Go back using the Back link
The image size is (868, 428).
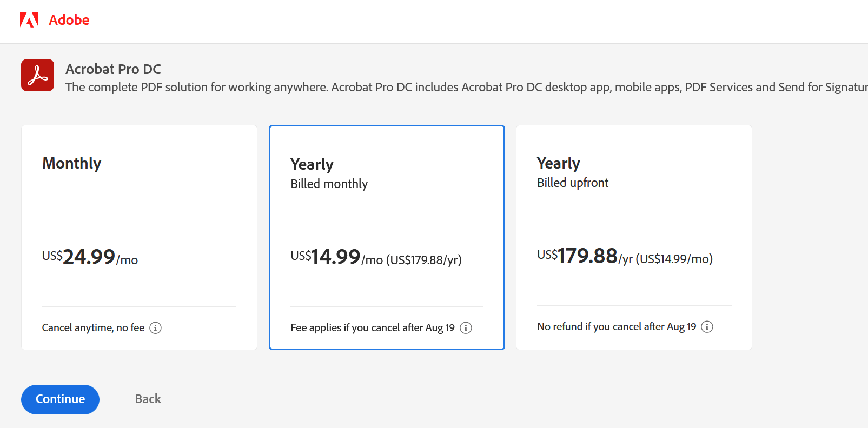pos(148,399)
